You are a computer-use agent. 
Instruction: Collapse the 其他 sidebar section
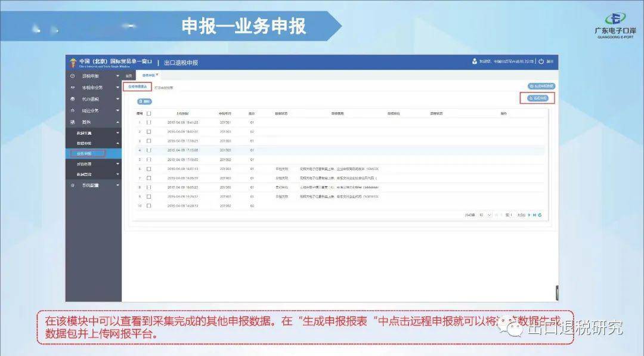(x=117, y=122)
